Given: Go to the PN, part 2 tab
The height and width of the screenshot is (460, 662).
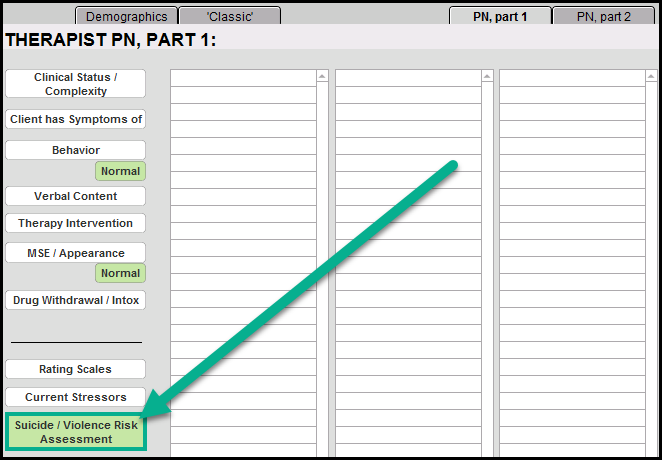Looking at the screenshot, I should [603, 16].
